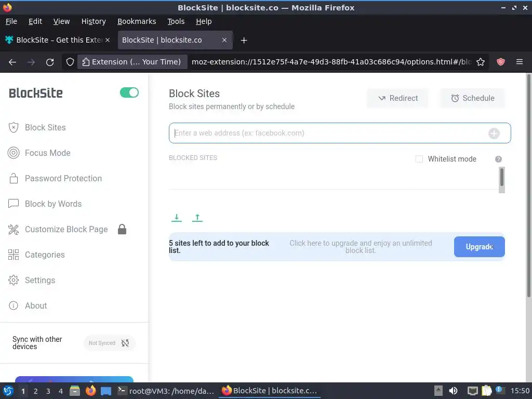Click '5 sites left to add' text
Viewport: 532px width, 399px height.
[219, 247]
